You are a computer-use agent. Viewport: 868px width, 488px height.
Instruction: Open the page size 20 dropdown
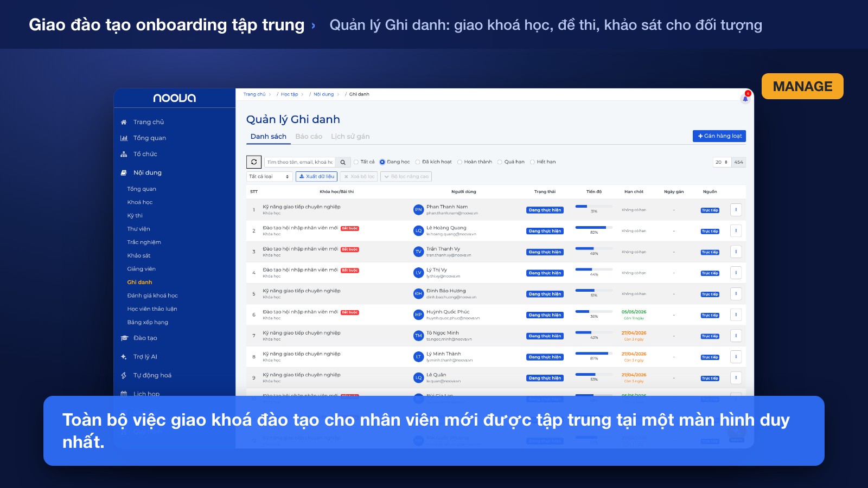click(722, 162)
